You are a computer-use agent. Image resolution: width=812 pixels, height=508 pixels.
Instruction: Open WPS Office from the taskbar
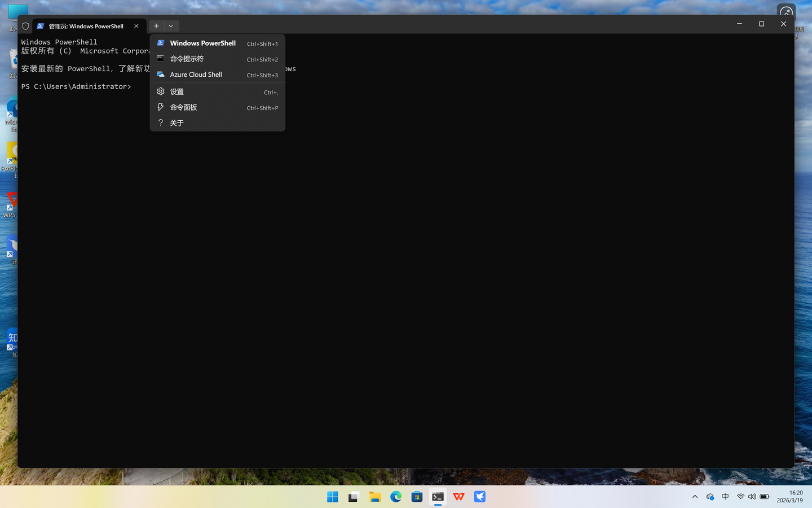tap(459, 497)
